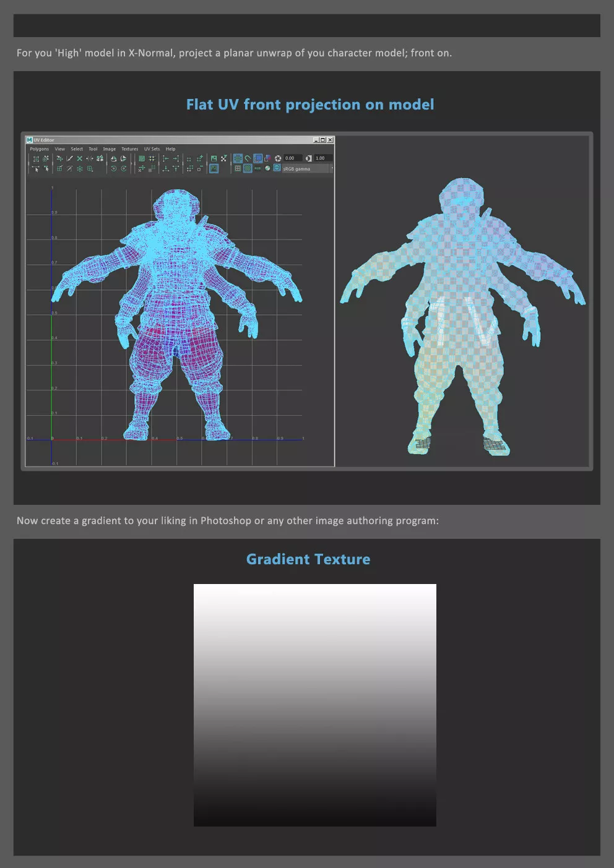The width and height of the screenshot is (614, 868).
Task: Click the align UVs left arrow icon
Action: point(165,159)
